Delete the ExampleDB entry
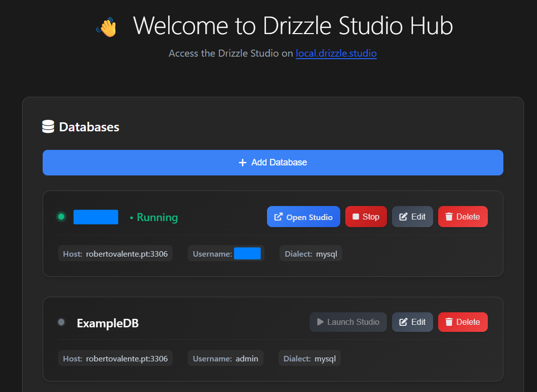This screenshot has width=537, height=392. (x=463, y=322)
